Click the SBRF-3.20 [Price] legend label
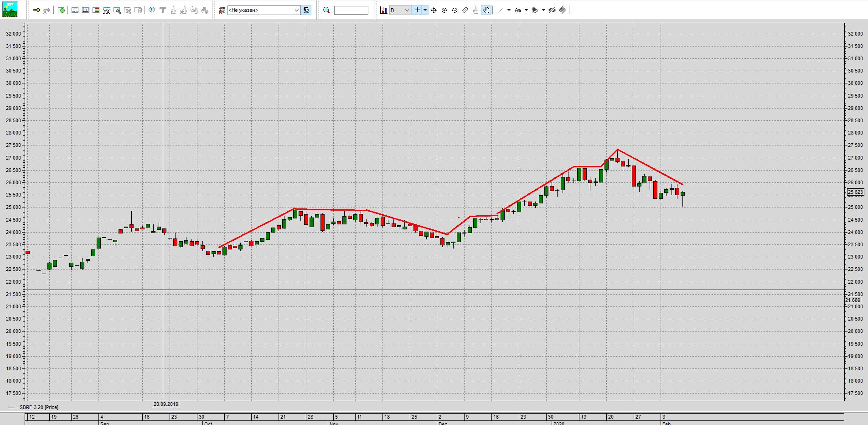Viewport: 868px width, 425px height. coord(39,407)
